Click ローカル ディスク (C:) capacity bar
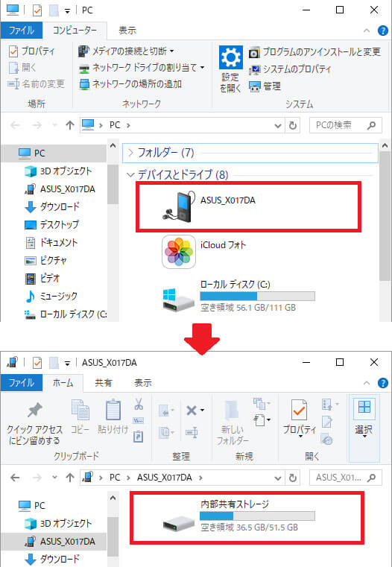The height and width of the screenshot is (567, 392). (x=257, y=296)
